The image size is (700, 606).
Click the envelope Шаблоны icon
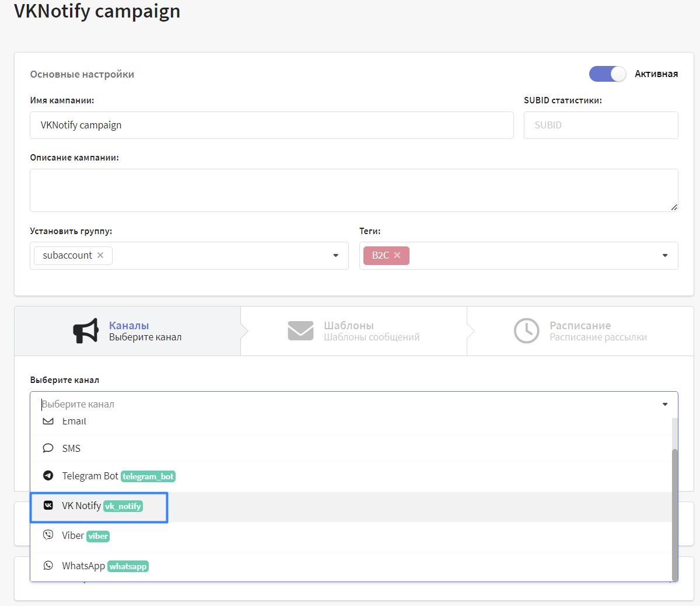[301, 330]
